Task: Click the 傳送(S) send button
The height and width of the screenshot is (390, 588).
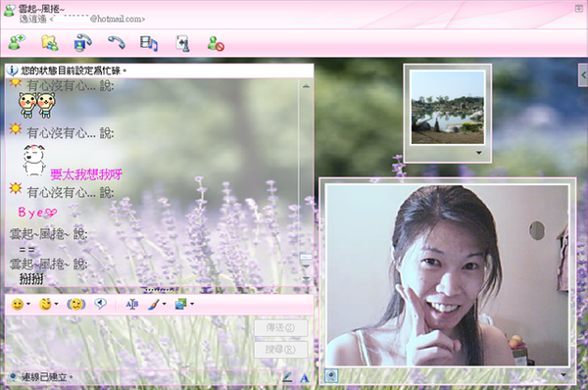Action: 280,327
